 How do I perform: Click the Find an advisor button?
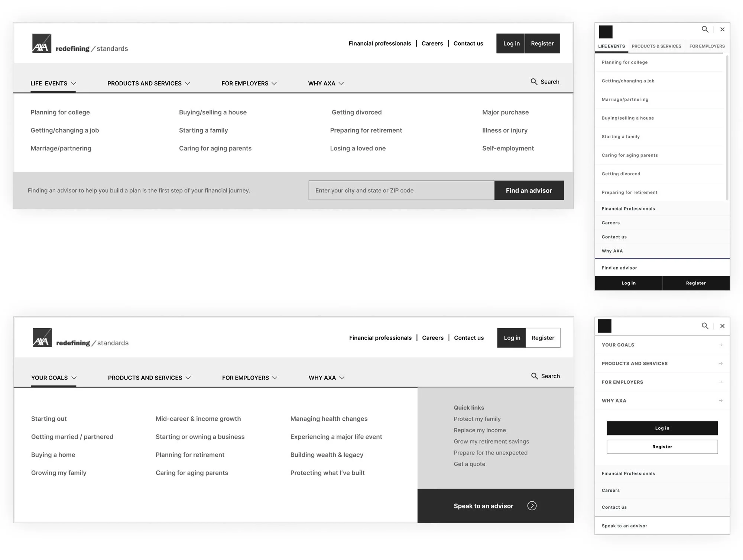click(x=529, y=190)
